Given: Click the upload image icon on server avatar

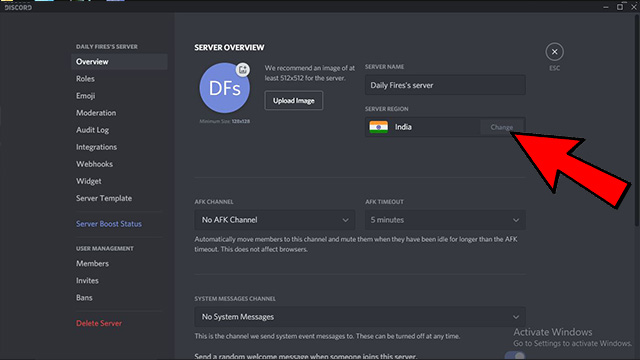Looking at the screenshot, I should [x=243, y=69].
